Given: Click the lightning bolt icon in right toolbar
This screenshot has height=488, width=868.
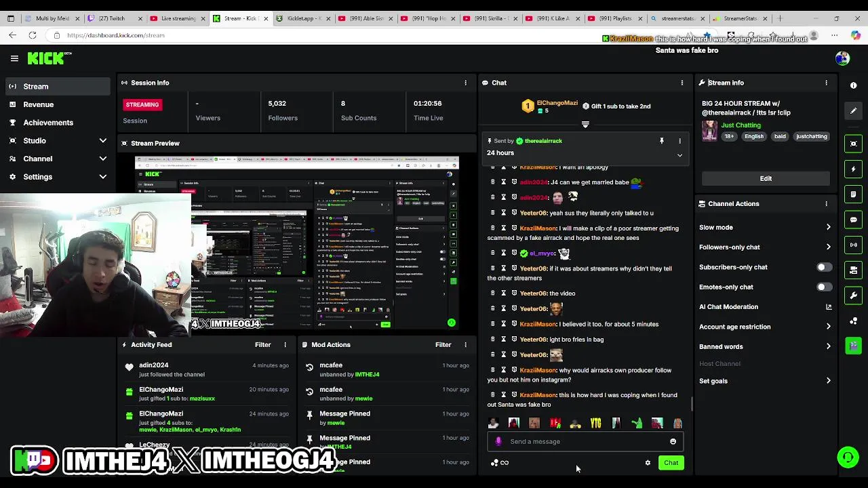Looking at the screenshot, I should pos(853,169).
